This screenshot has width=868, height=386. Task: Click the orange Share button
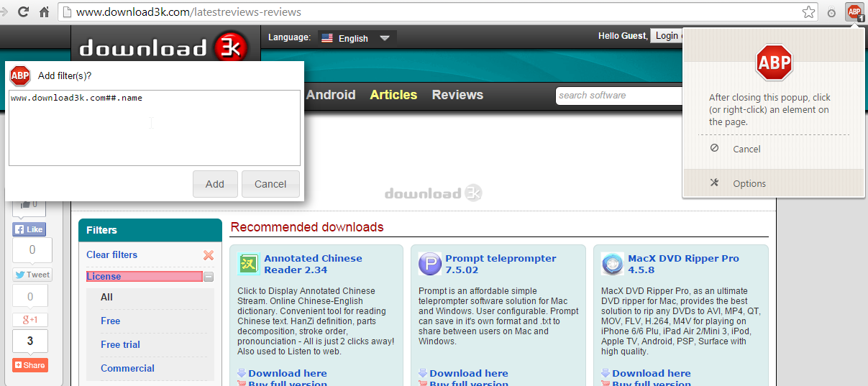pyautogui.click(x=29, y=365)
